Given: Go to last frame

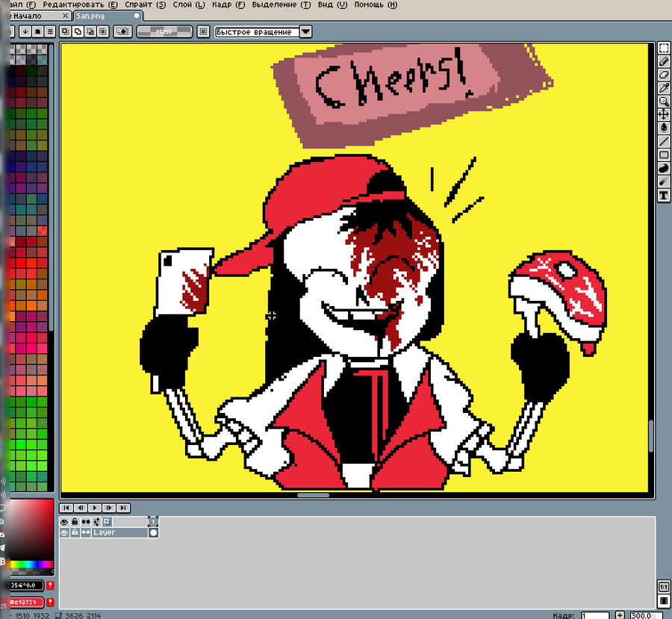Looking at the screenshot, I should [x=123, y=508].
